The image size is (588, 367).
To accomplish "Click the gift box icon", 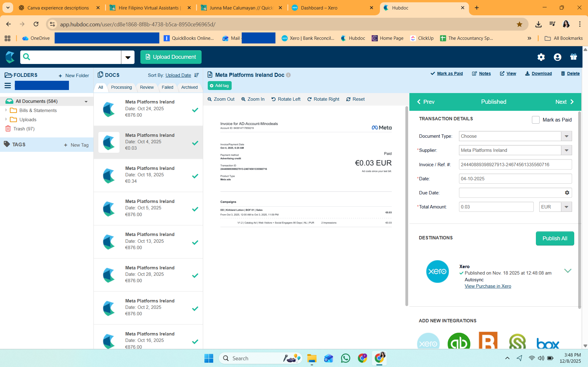I will [x=573, y=57].
